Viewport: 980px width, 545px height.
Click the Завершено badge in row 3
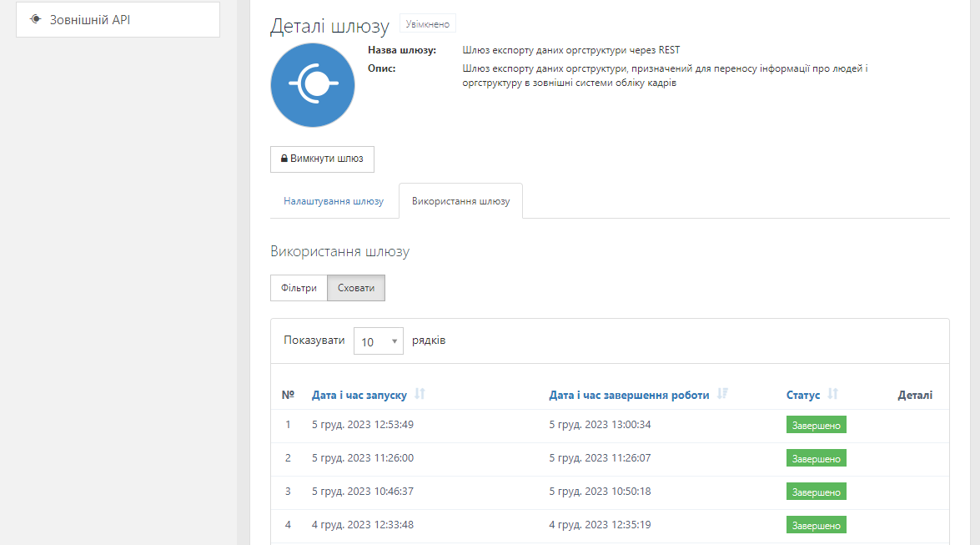817,492
